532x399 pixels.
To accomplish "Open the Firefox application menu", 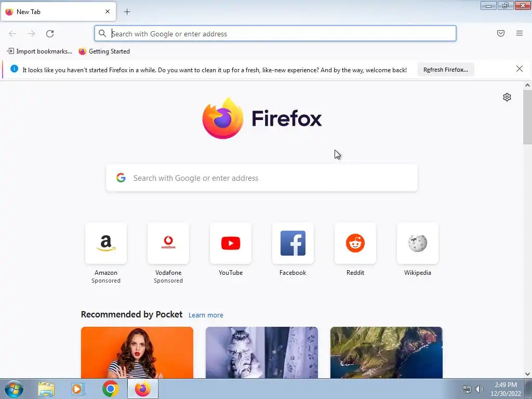I will [x=520, y=33].
